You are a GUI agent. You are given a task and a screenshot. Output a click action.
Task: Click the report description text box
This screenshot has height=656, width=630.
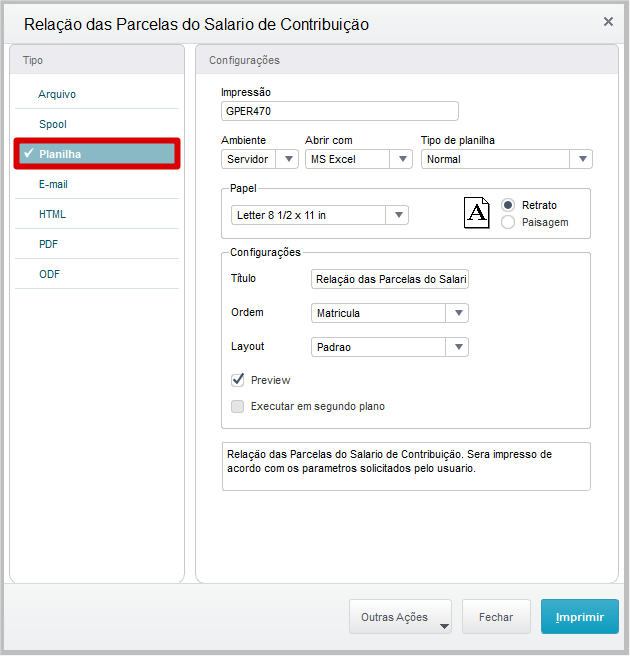(x=406, y=466)
